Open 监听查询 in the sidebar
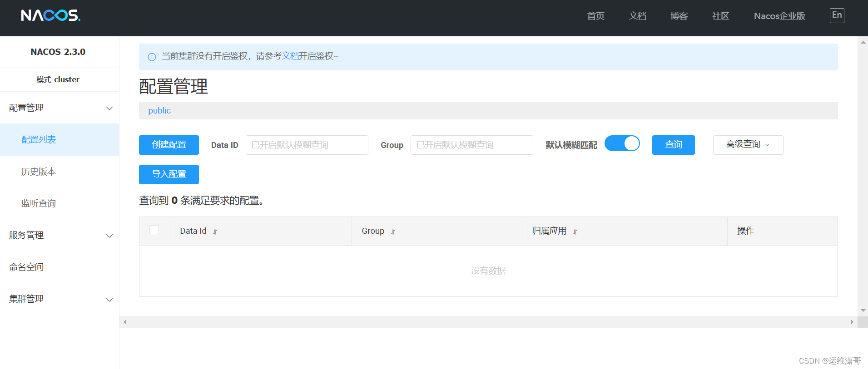The image size is (868, 369). (x=60, y=203)
